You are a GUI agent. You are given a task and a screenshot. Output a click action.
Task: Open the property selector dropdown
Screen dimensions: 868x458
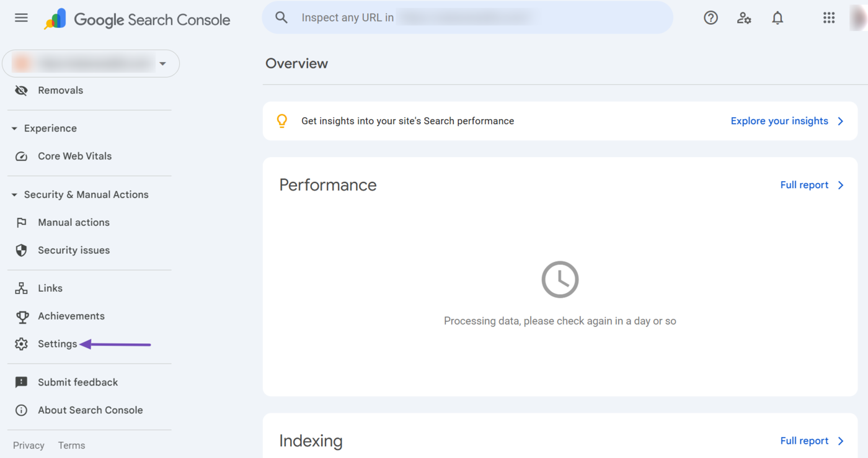point(162,63)
